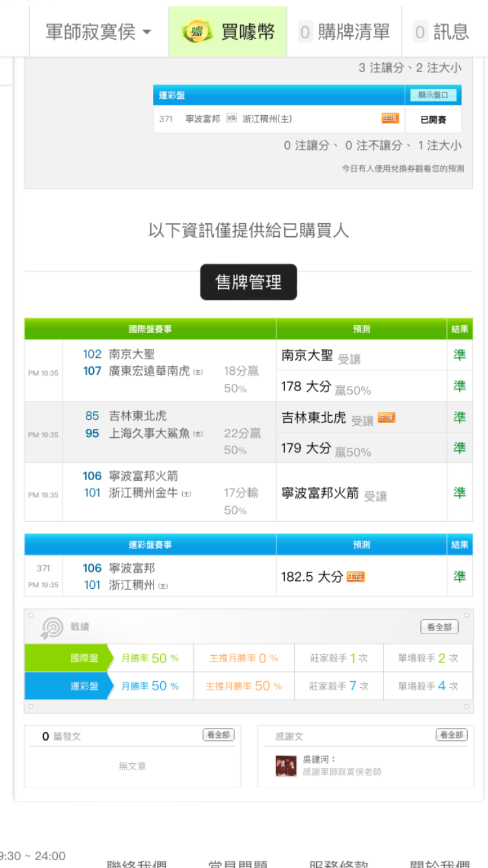Click the 國際盤賽事 table header
This screenshot has height=868, width=488.
(x=150, y=329)
